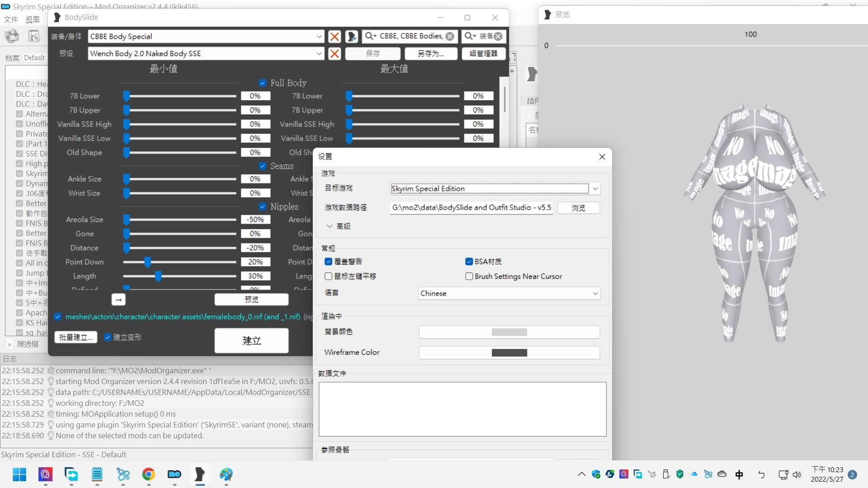Screen dimensions: 868x488
Task: Delete the Wench Body preset with red X
Action: 335,53
